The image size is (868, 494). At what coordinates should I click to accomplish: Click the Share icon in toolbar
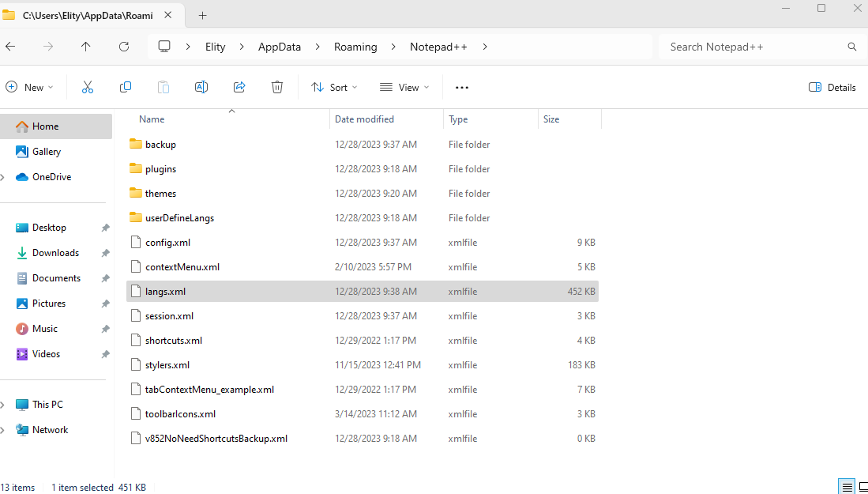pyautogui.click(x=239, y=87)
